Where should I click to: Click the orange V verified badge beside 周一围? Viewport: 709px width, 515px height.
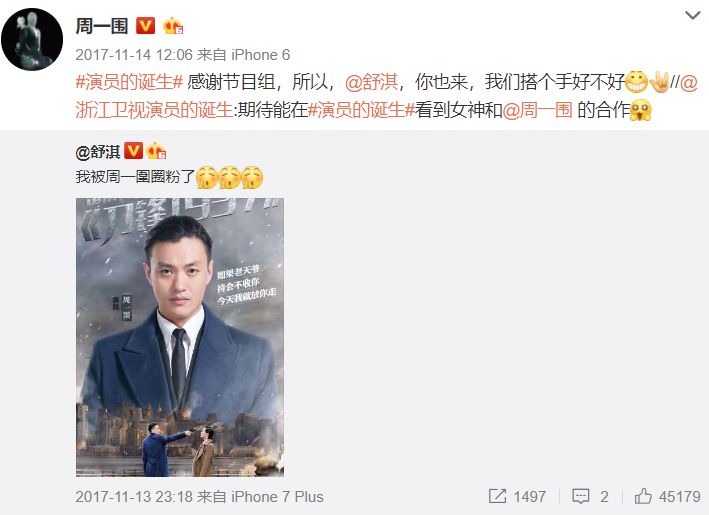tap(146, 26)
